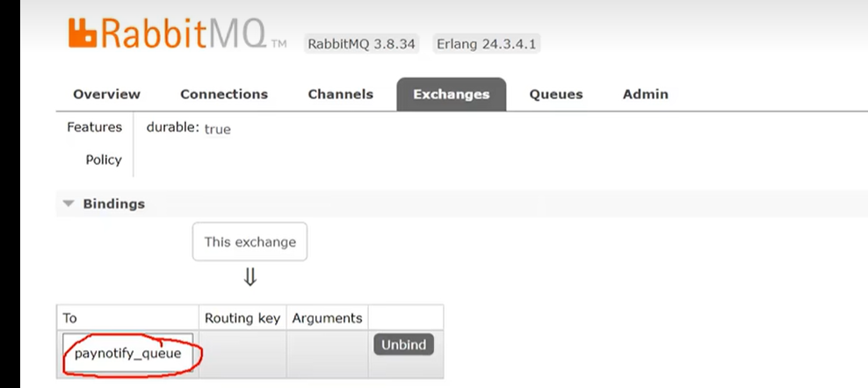Click the 'Arguments' column header
This screenshot has width=868, height=388.
327,318
